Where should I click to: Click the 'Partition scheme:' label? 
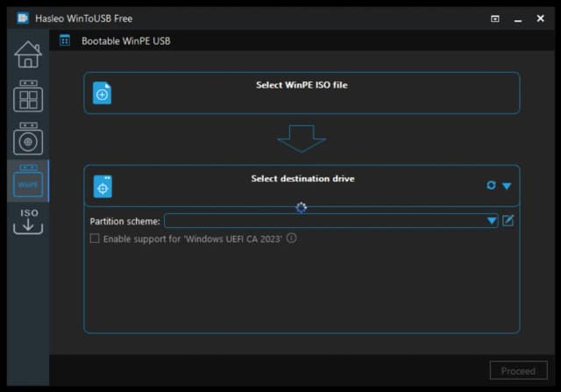point(124,221)
